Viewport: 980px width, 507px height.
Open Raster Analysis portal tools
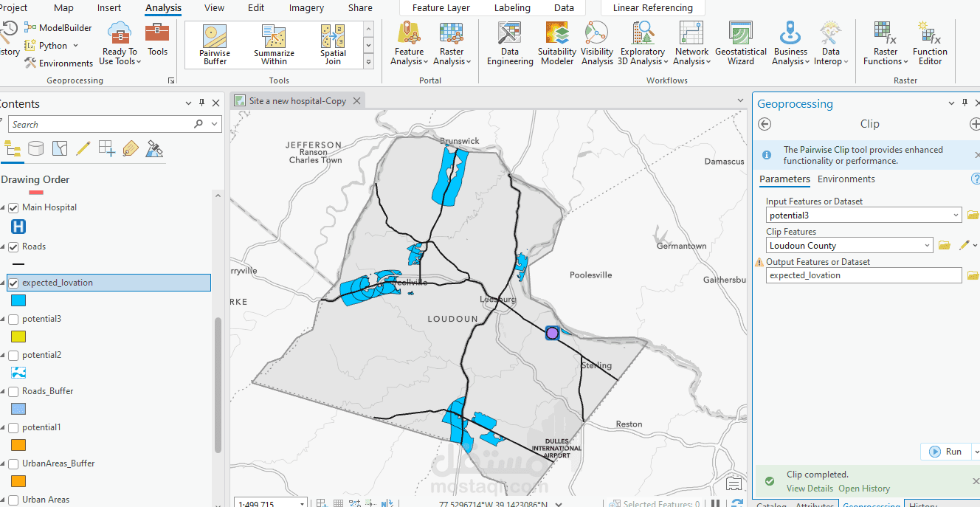pos(452,44)
